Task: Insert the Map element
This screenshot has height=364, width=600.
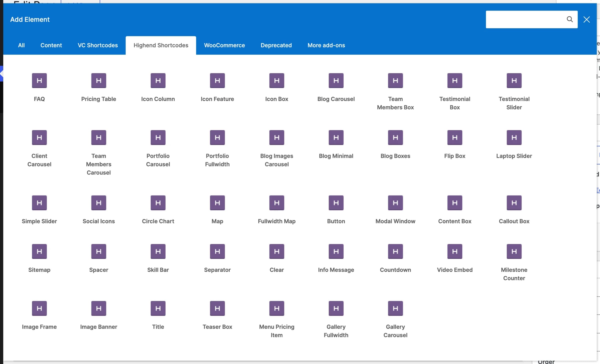Action: click(217, 210)
